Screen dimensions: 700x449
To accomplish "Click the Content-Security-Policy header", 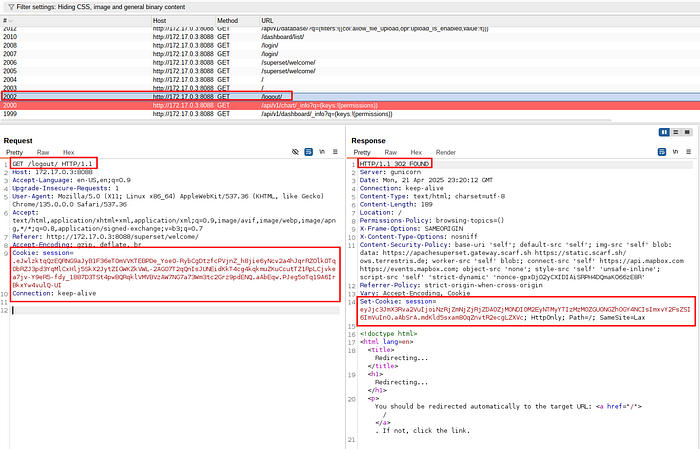I will 522,261.
